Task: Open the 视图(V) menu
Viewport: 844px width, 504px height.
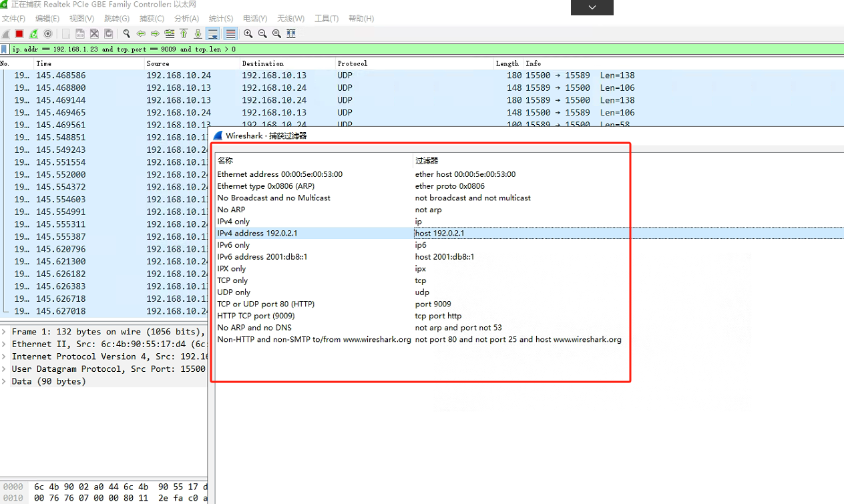Action: (81, 19)
